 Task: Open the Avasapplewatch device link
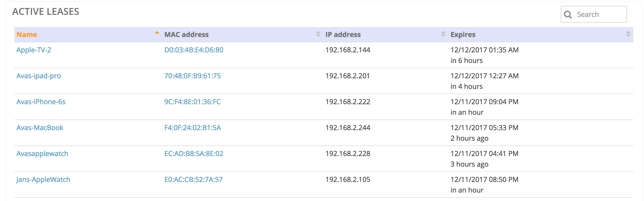[42, 154]
